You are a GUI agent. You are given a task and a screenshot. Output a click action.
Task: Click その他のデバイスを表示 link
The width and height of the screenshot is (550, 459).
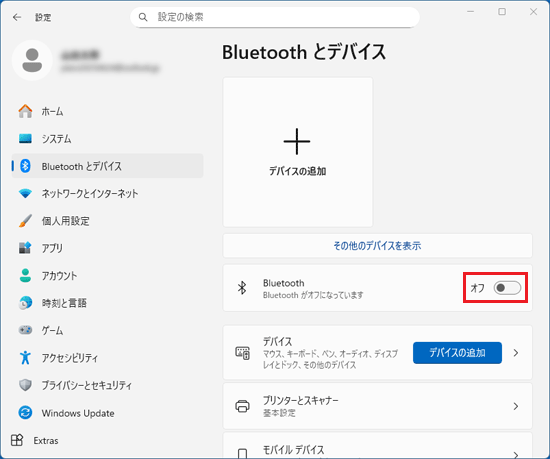click(x=377, y=245)
